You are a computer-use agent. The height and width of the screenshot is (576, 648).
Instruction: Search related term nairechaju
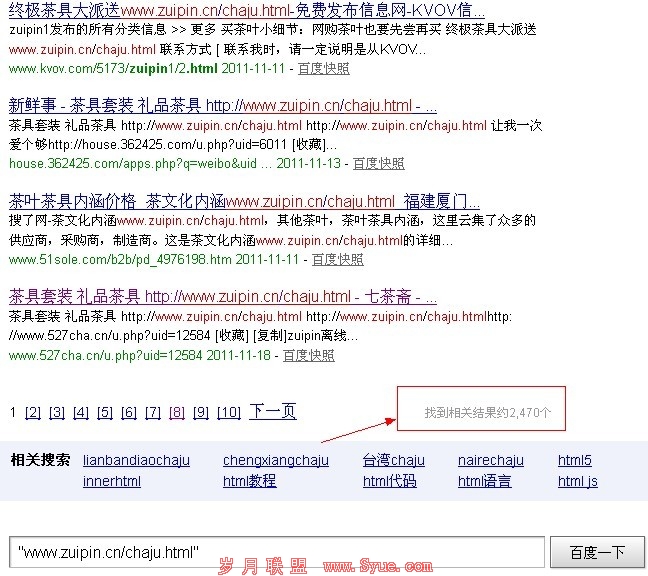point(491,460)
